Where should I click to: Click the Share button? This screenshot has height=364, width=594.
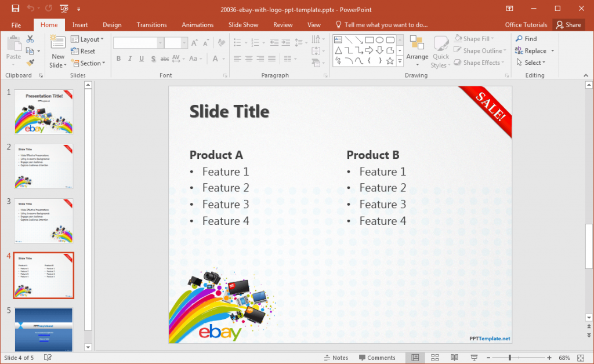coord(569,24)
